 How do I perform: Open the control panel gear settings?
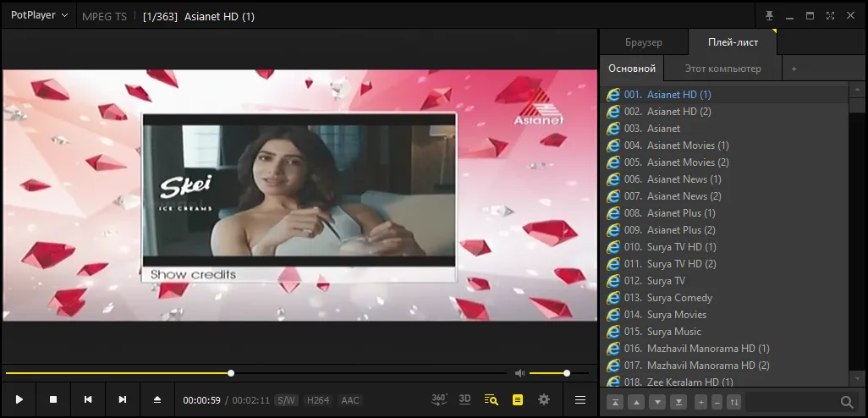coord(544,399)
